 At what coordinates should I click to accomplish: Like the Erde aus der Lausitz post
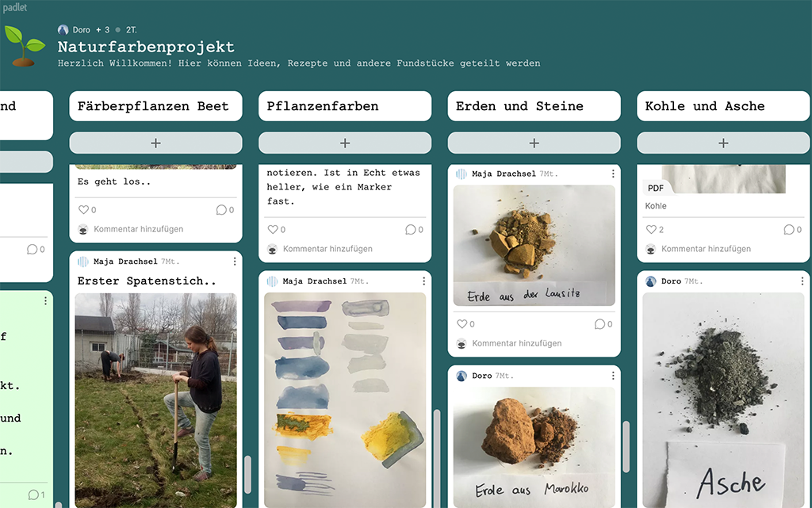462,324
